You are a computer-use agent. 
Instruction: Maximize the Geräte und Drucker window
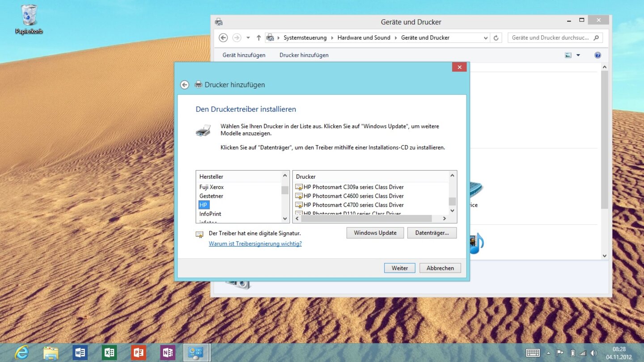coord(581,20)
